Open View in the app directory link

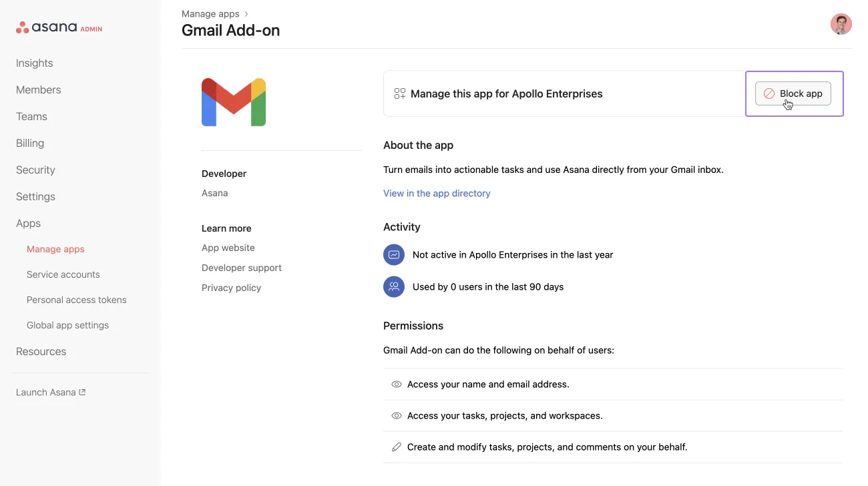[x=437, y=193]
